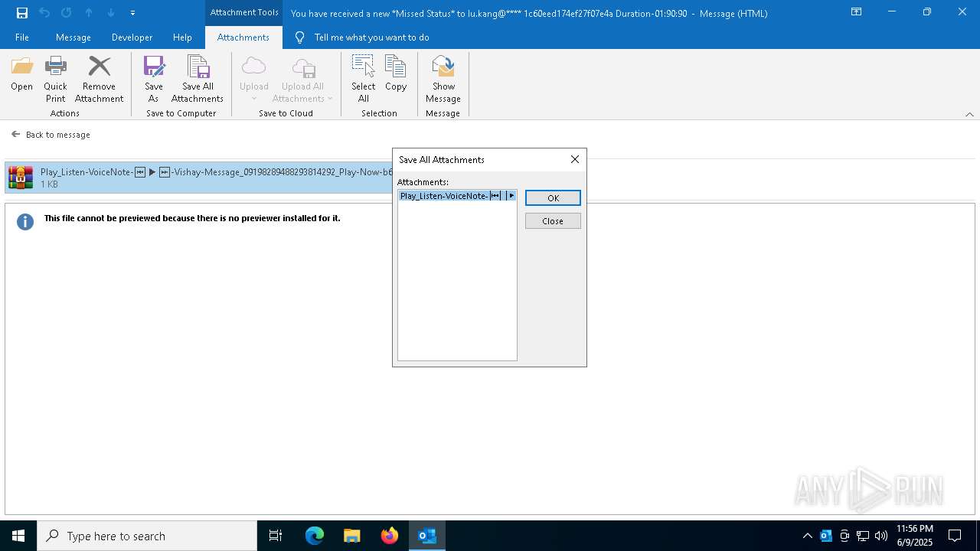Click the taskbar search box
The height and width of the screenshot is (551, 980).
point(147,536)
